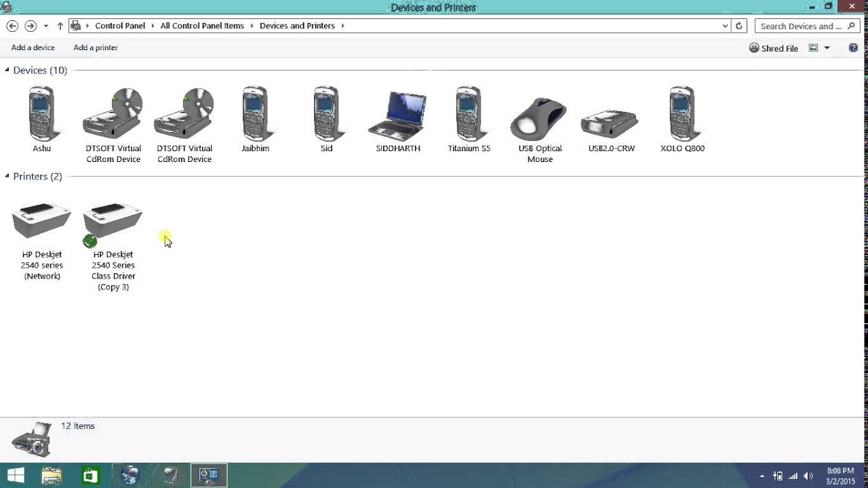
Task: Click the Forward navigation arrow
Action: tap(31, 26)
